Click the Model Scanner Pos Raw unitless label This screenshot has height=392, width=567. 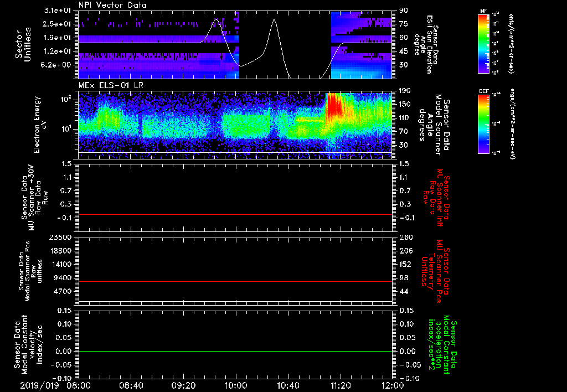point(30,271)
